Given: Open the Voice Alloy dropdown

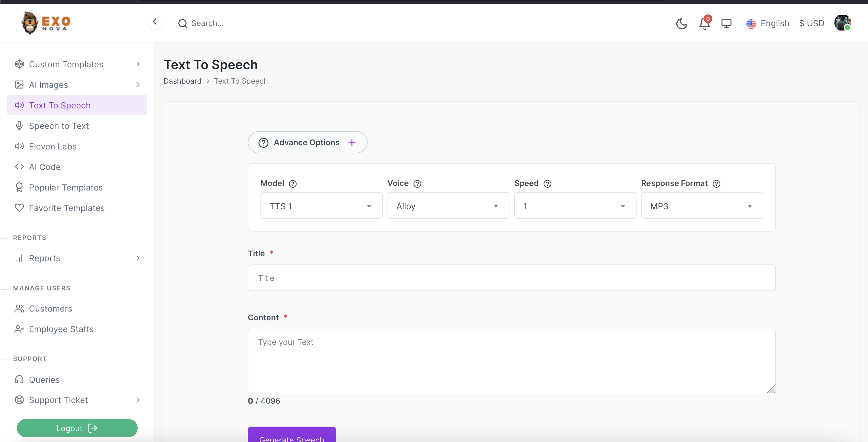Looking at the screenshot, I should [x=448, y=206].
